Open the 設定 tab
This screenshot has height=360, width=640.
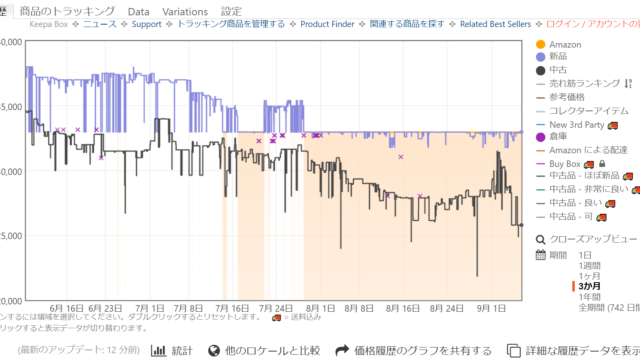231,11
